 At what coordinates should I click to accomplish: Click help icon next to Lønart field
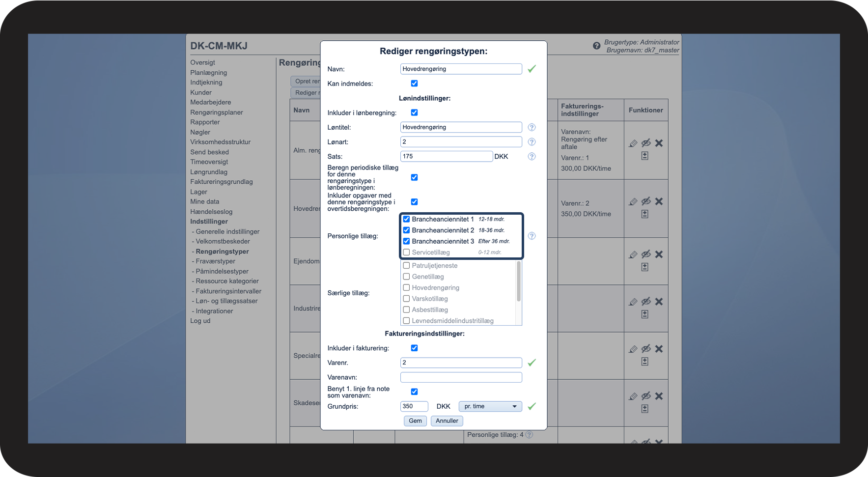click(532, 142)
